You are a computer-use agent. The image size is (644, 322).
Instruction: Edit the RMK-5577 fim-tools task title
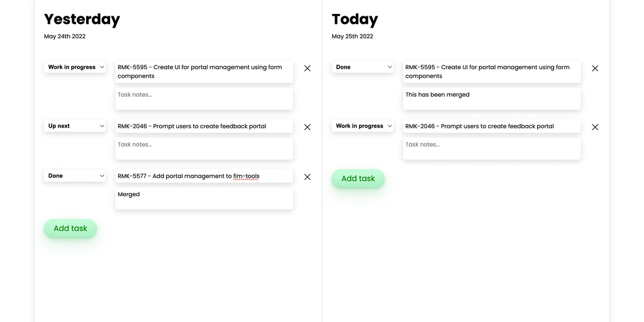tap(204, 176)
